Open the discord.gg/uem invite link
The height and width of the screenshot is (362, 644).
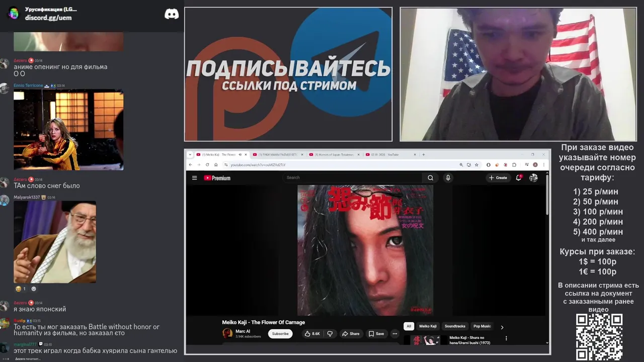point(48,18)
